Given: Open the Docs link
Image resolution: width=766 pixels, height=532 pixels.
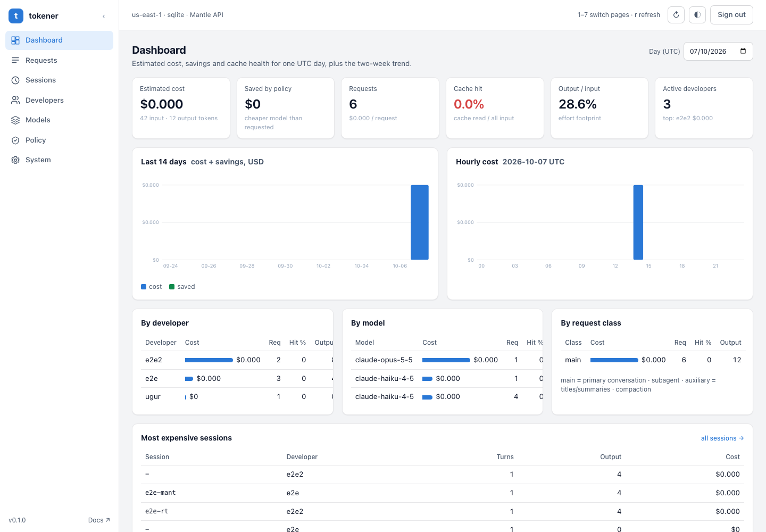Looking at the screenshot, I should pos(99,520).
